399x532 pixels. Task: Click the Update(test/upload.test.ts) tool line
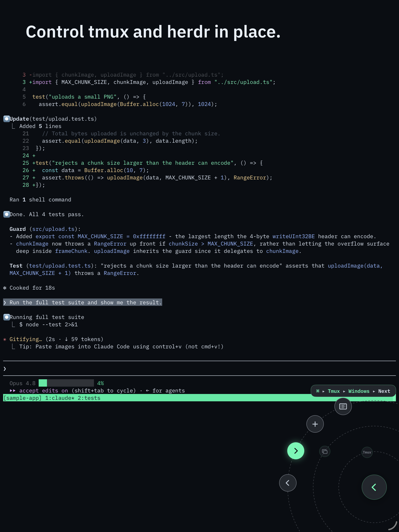coord(53,119)
